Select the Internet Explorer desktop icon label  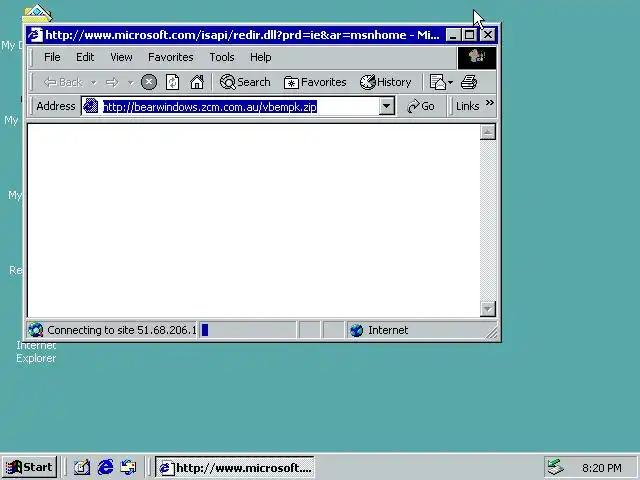(36, 351)
